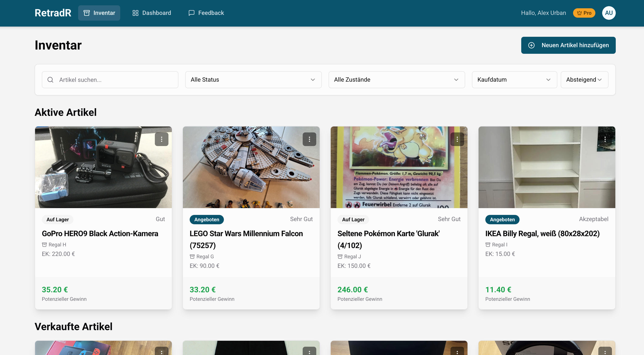
Task: Open the Kaufdatum sort dropdown
Action: pyautogui.click(x=514, y=80)
